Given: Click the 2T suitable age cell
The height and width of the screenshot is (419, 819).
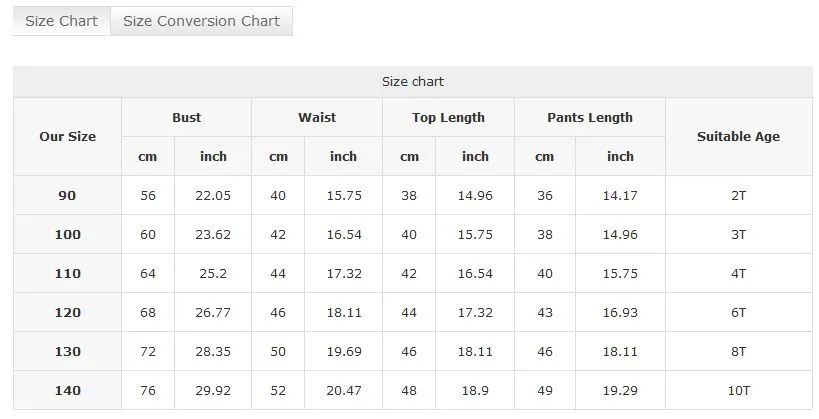Looking at the screenshot, I should coord(739,195).
